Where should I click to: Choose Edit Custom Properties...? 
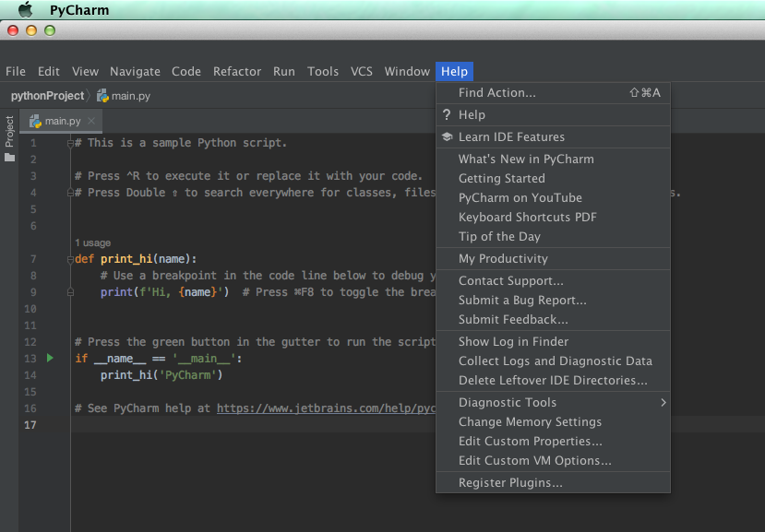[553, 442]
